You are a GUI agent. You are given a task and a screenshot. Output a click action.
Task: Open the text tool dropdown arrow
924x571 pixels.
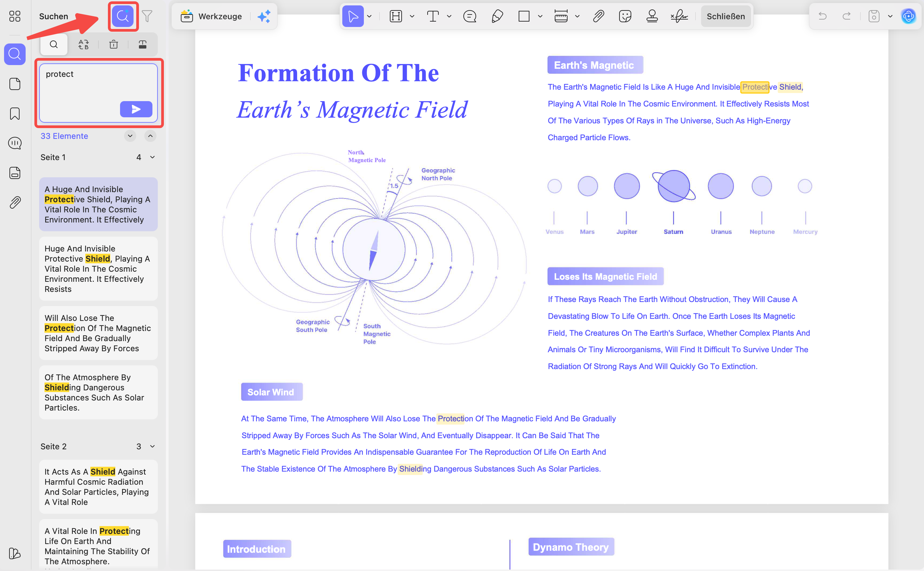[x=449, y=16]
